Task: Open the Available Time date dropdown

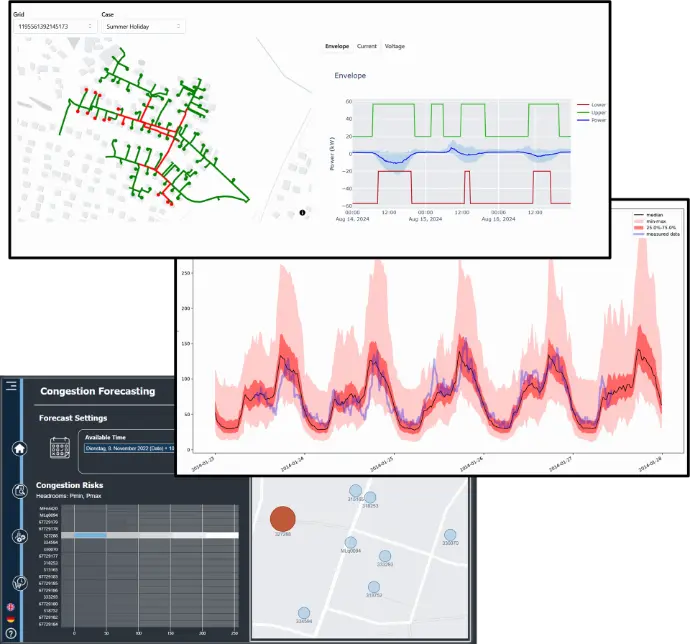Action: click(x=128, y=449)
